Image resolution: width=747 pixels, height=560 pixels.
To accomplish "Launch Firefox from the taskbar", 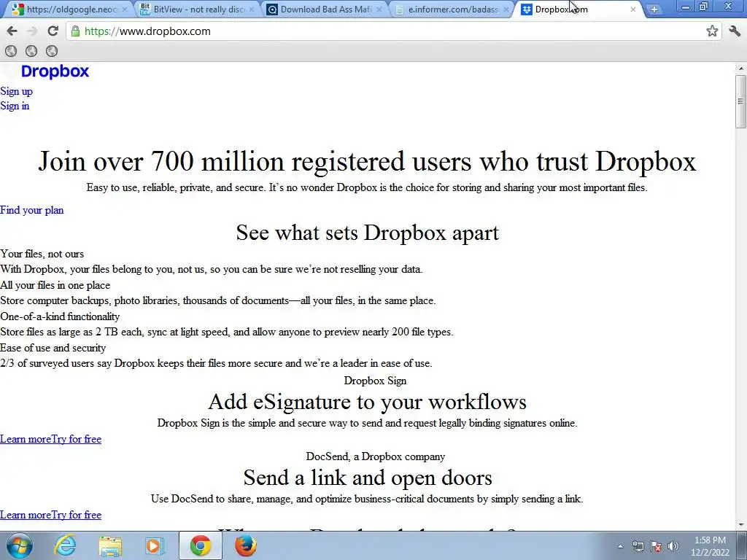I will (x=245, y=545).
